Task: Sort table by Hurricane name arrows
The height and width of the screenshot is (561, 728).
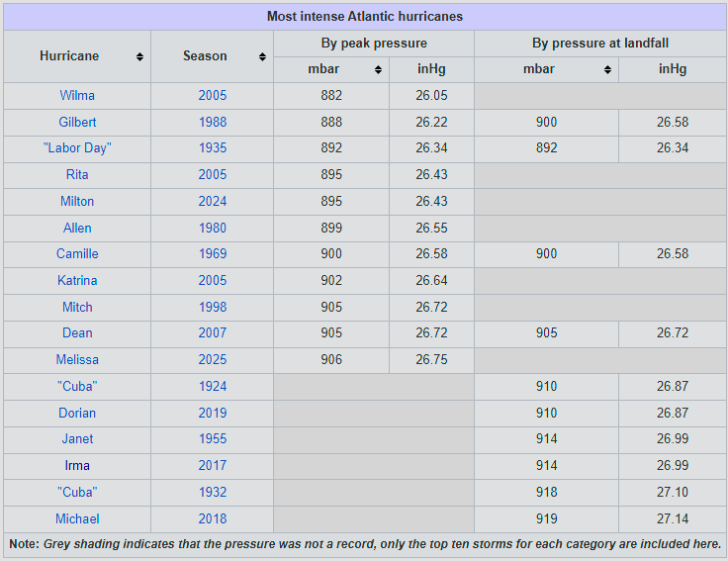Action: (x=140, y=57)
